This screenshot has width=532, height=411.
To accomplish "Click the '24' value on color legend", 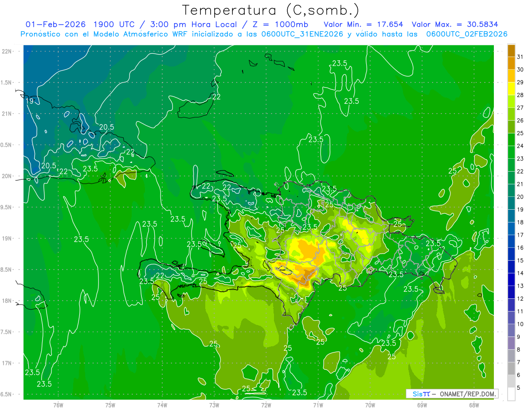I will pos(520,146).
